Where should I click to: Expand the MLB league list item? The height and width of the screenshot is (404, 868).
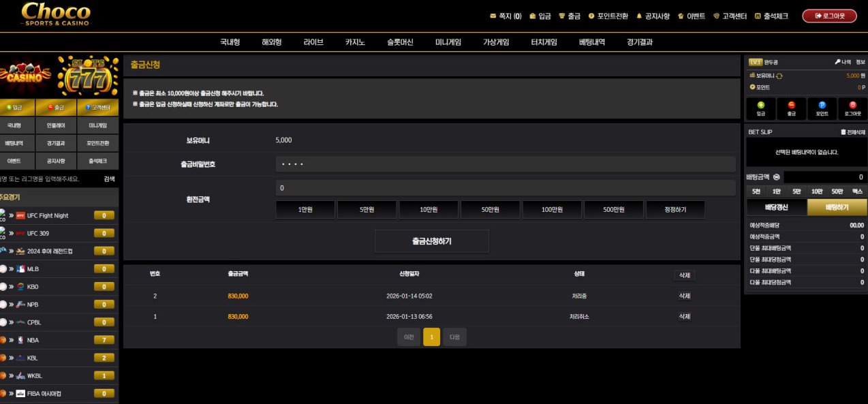(33, 269)
